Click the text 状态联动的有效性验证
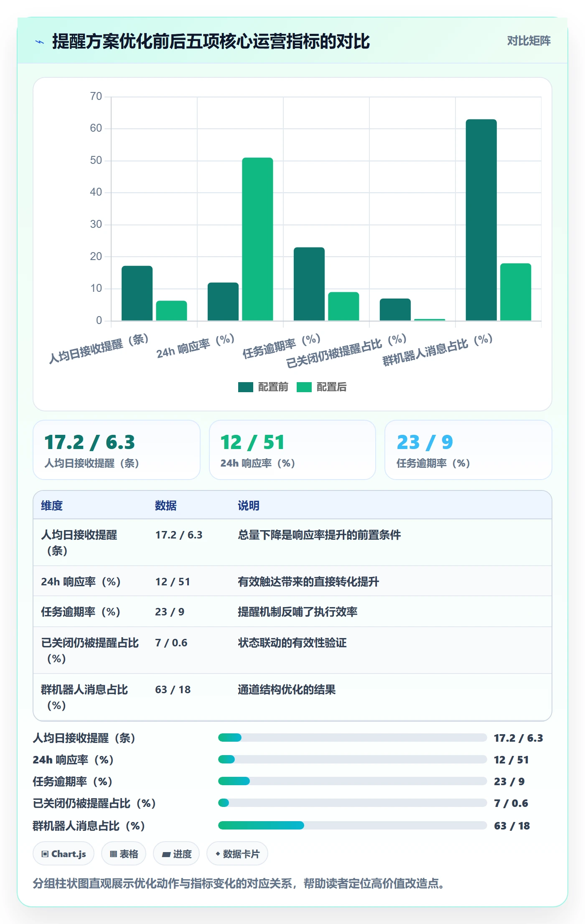585x924 pixels. click(292, 643)
